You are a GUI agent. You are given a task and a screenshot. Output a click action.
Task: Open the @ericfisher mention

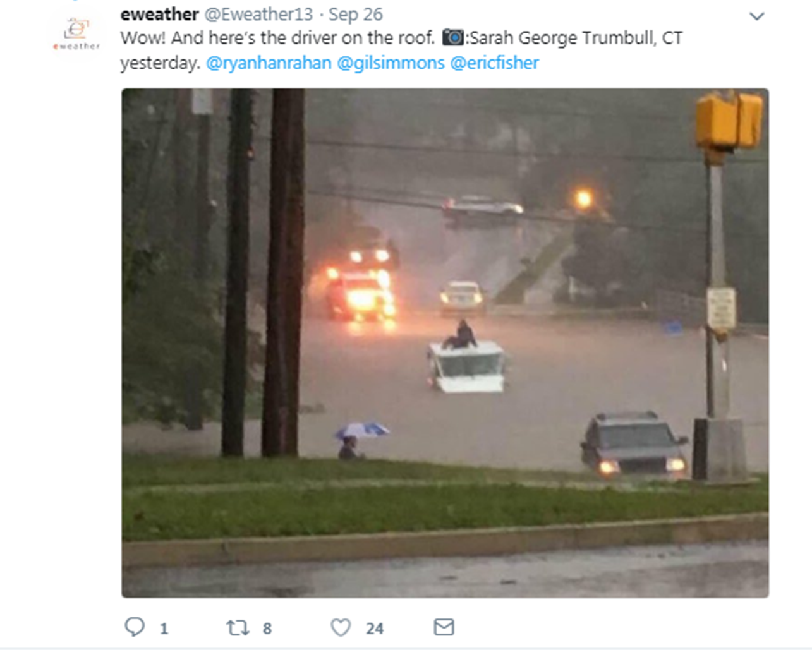click(494, 63)
